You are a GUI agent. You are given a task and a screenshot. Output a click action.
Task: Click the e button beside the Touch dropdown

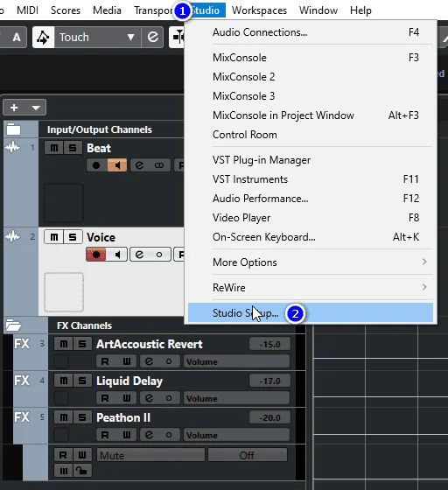click(x=152, y=37)
